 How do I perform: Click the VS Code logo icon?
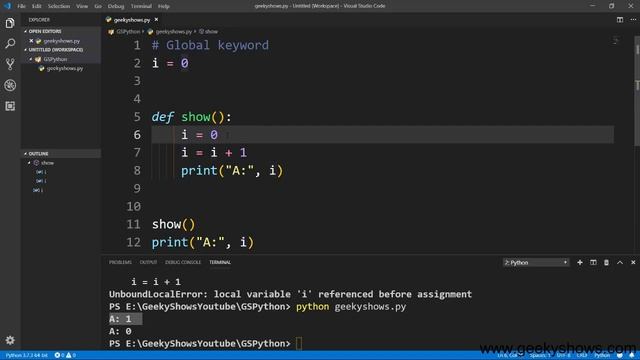[7, 6]
